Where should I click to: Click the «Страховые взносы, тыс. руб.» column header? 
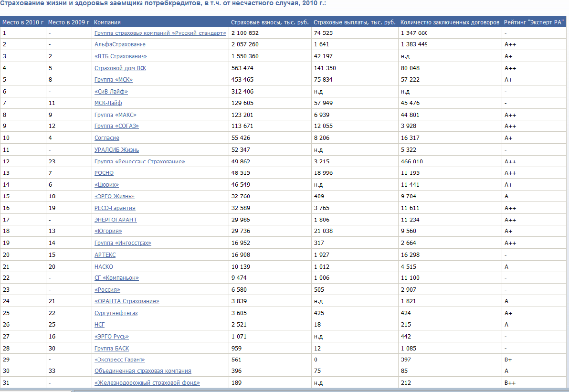point(270,22)
